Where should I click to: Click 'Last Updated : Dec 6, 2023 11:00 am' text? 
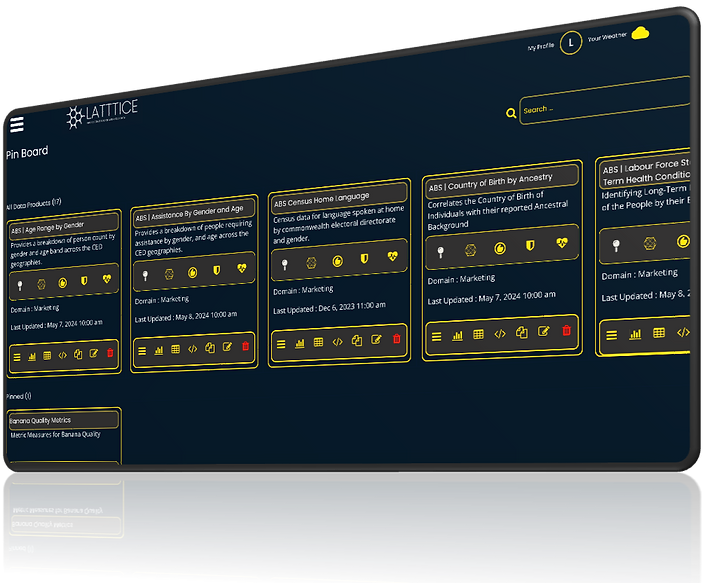[329, 308]
